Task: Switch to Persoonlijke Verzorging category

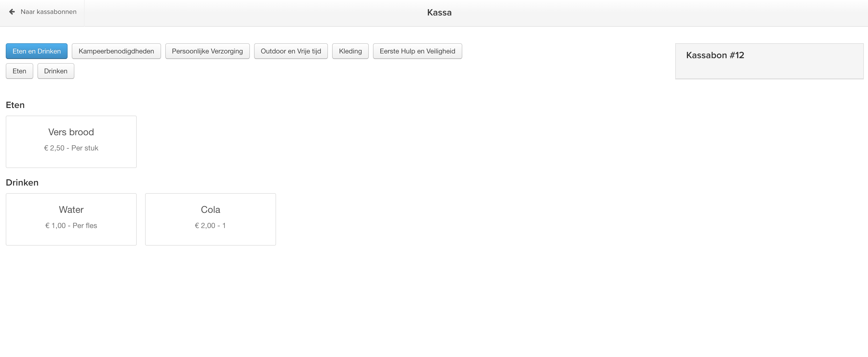Action: [207, 51]
